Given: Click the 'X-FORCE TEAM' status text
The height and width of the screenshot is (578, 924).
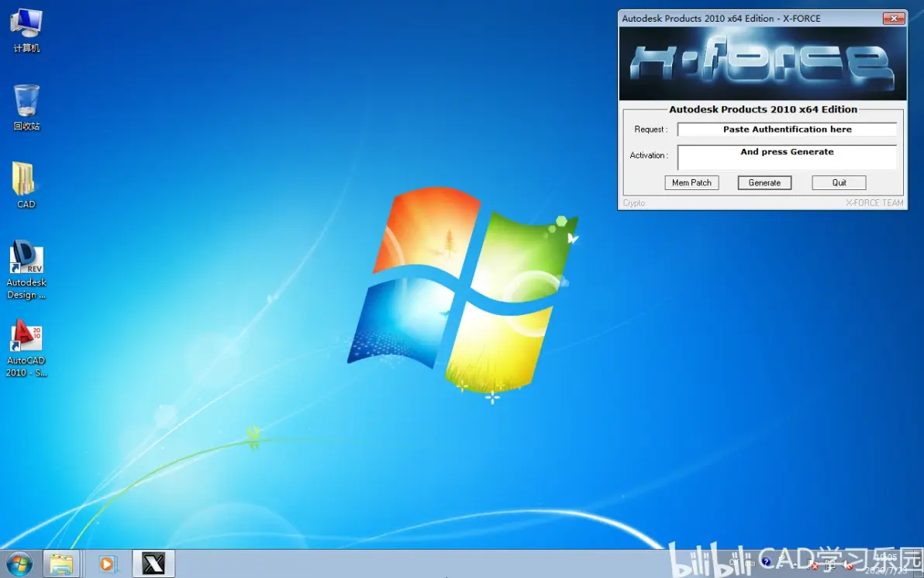Looking at the screenshot, I should [x=874, y=203].
